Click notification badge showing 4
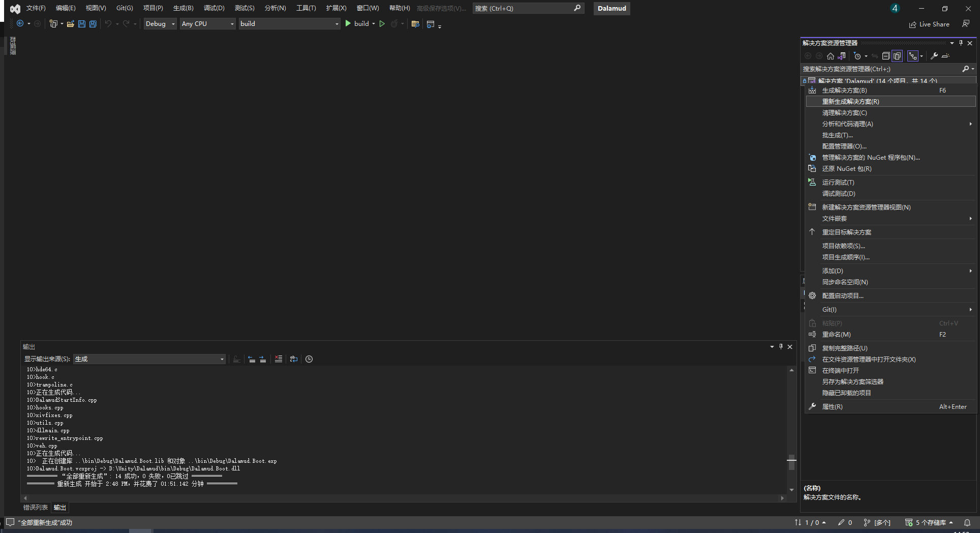Image resolution: width=980 pixels, height=533 pixels. click(x=895, y=8)
